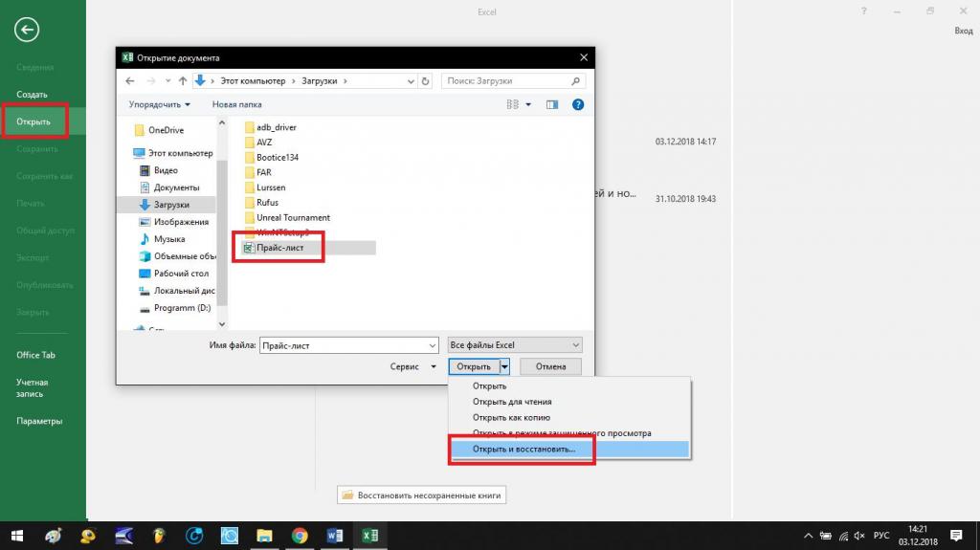Click the РУС language indicator
Screen dimensions: 980x550
[881, 536]
